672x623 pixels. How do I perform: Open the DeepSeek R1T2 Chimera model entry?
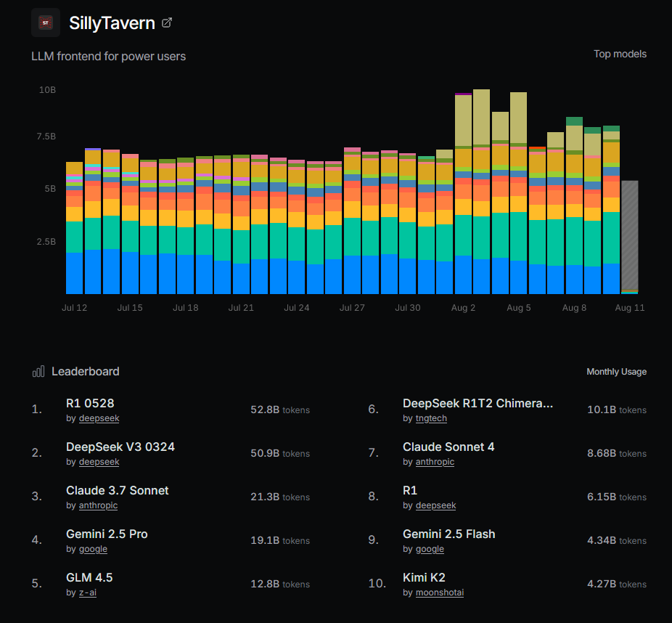click(478, 403)
